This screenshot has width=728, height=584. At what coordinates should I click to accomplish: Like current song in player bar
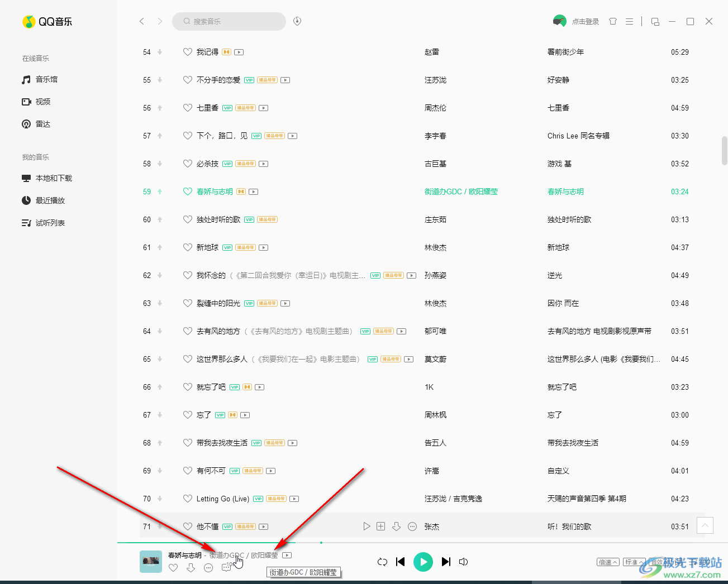click(x=173, y=568)
